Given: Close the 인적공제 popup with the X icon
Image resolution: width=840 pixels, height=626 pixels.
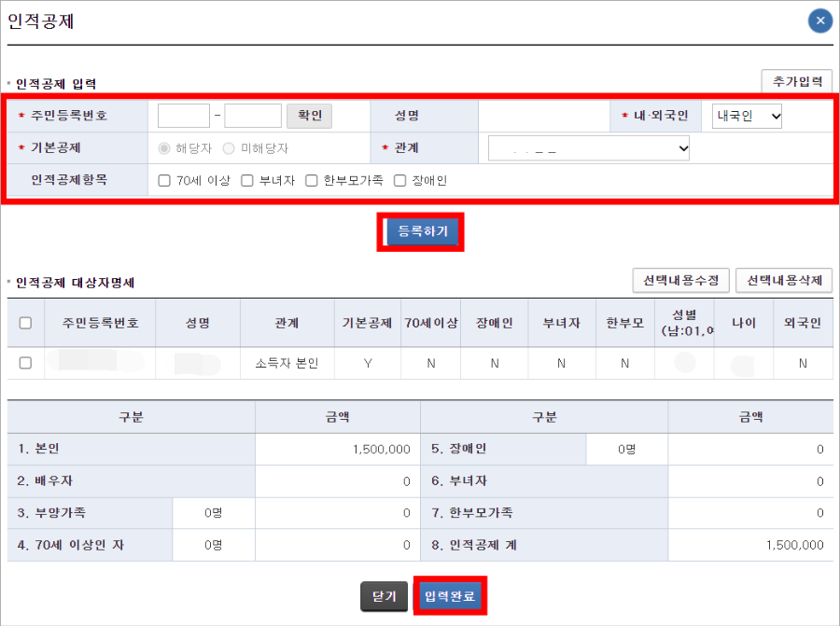Looking at the screenshot, I should (819, 21).
